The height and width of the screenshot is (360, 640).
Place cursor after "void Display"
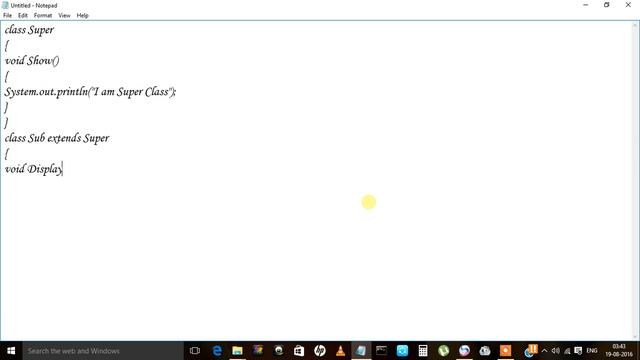pos(62,169)
